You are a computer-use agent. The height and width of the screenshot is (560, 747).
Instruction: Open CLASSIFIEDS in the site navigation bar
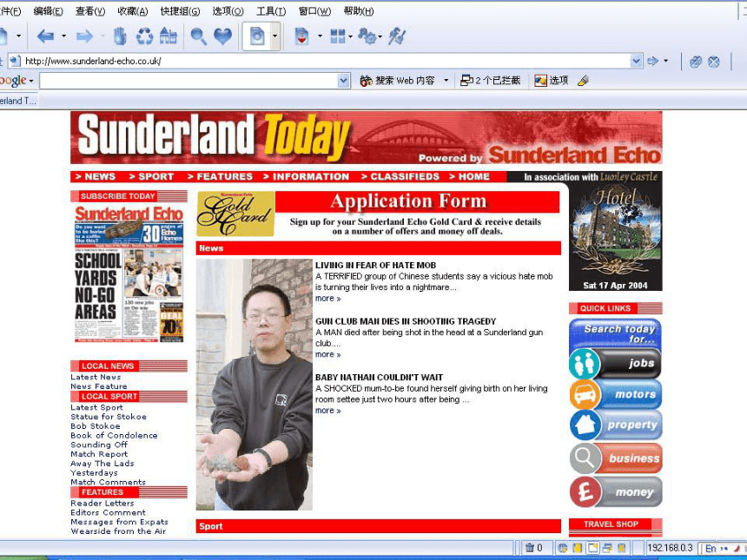coord(400,176)
